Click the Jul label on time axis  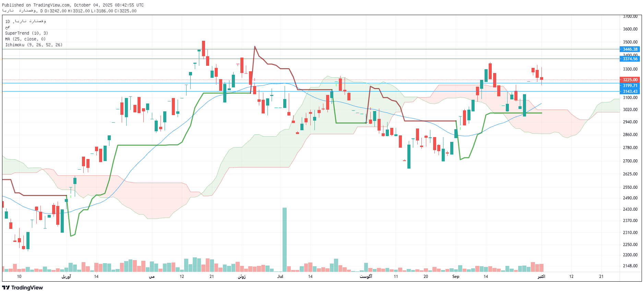tap(280, 277)
